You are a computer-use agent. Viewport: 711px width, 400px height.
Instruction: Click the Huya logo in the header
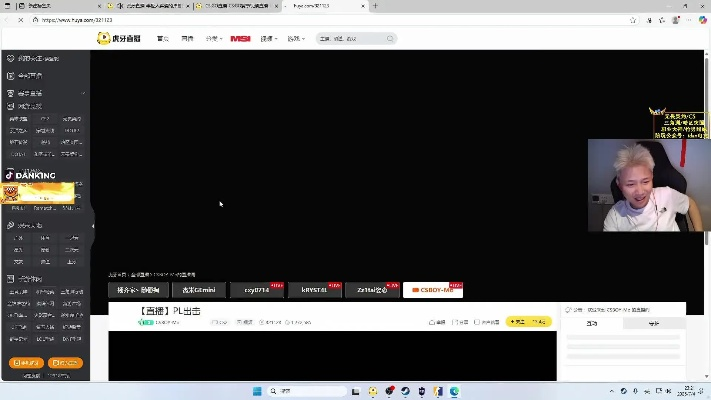point(118,38)
